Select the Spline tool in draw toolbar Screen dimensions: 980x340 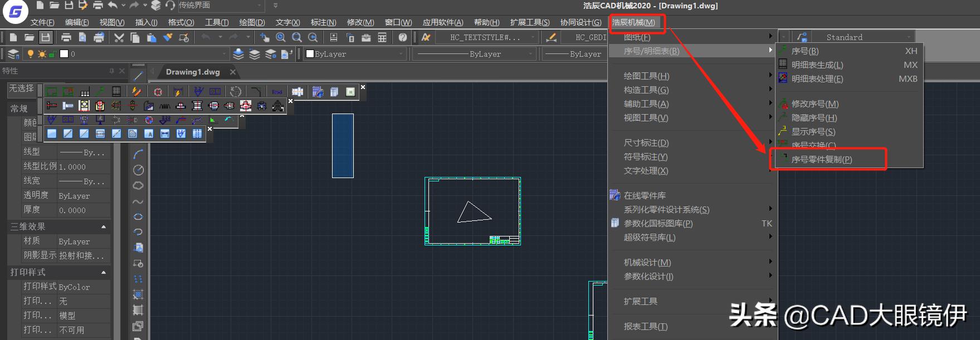pos(138,201)
